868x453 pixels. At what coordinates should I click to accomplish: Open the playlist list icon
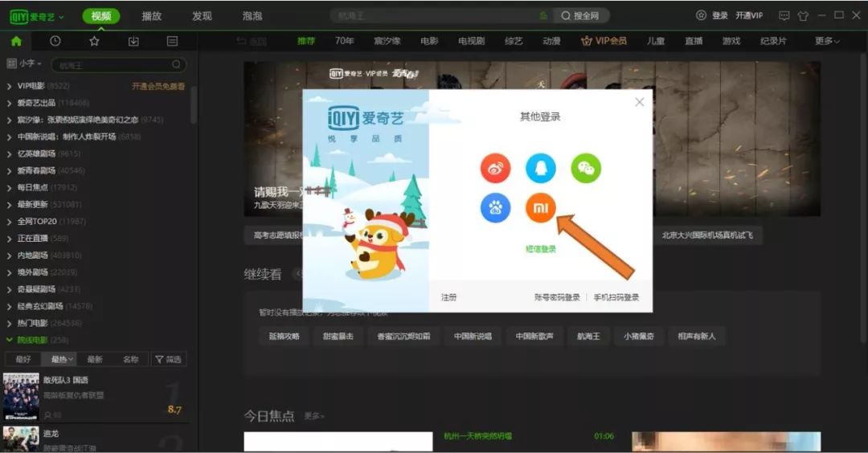172,41
